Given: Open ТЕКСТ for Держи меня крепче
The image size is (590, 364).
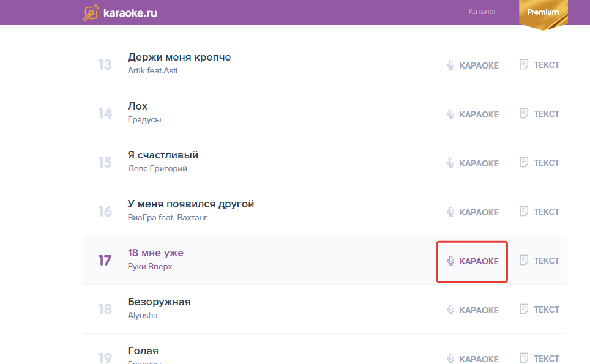Looking at the screenshot, I should point(547,65).
